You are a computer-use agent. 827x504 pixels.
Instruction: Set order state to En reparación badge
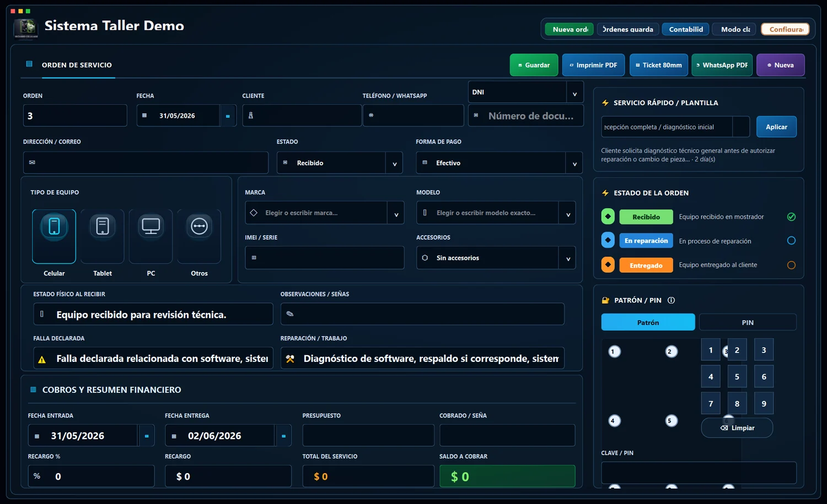(646, 241)
